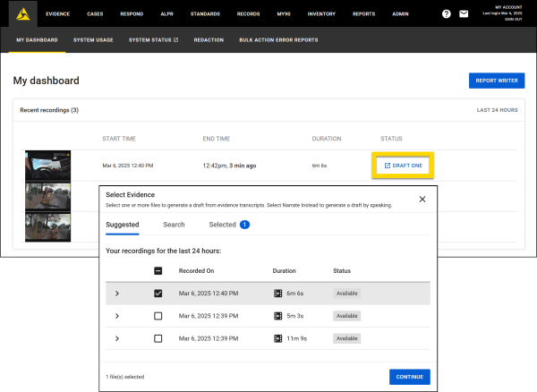537x392 pixels.
Task: Expand the 12:40 PM recording row
Action: pyautogui.click(x=117, y=294)
